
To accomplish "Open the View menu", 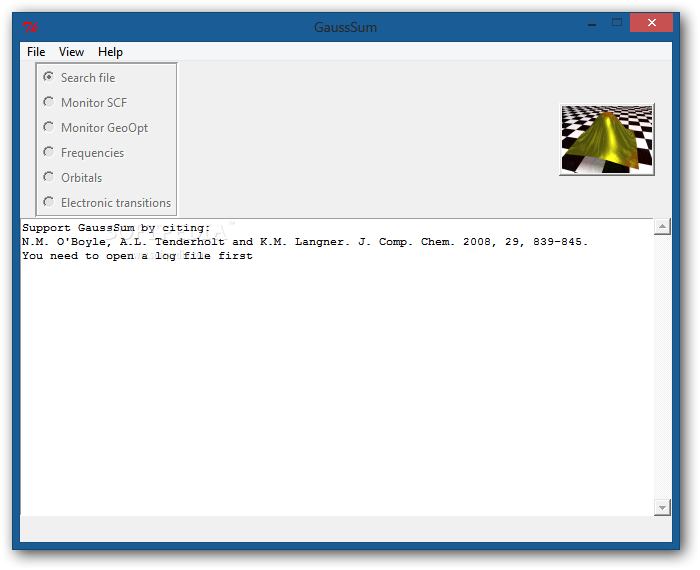I will pyautogui.click(x=71, y=52).
